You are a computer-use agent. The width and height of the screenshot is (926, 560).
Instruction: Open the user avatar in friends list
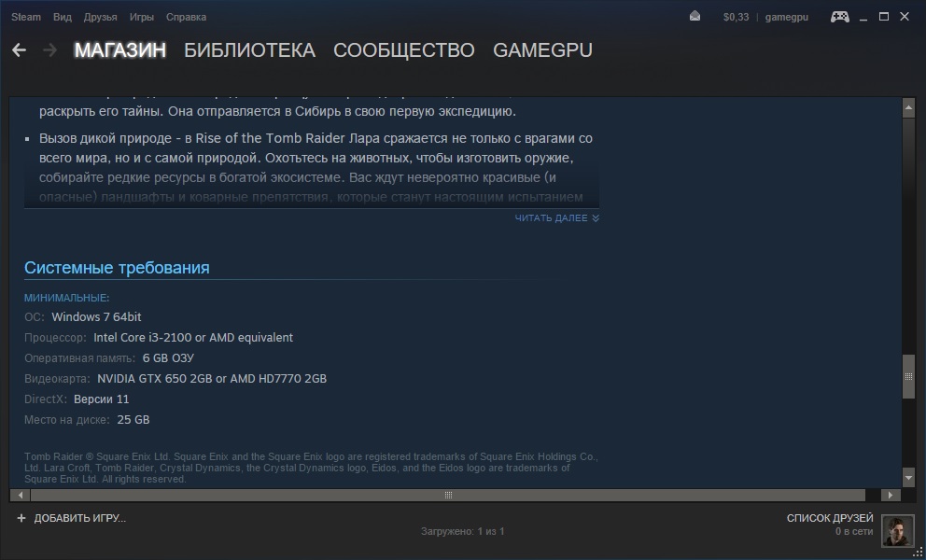pos(898,530)
